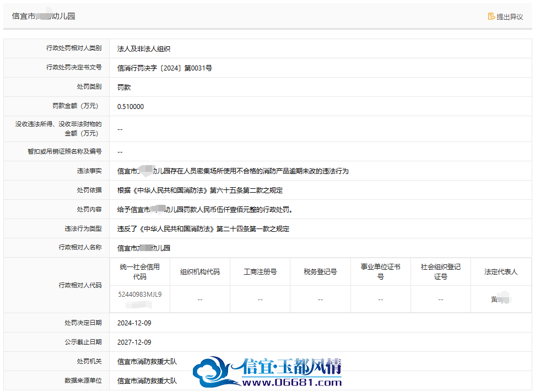This screenshot has height=392, width=535.
Task: Click the 提出异议 link
Action: (x=505, y=17)
